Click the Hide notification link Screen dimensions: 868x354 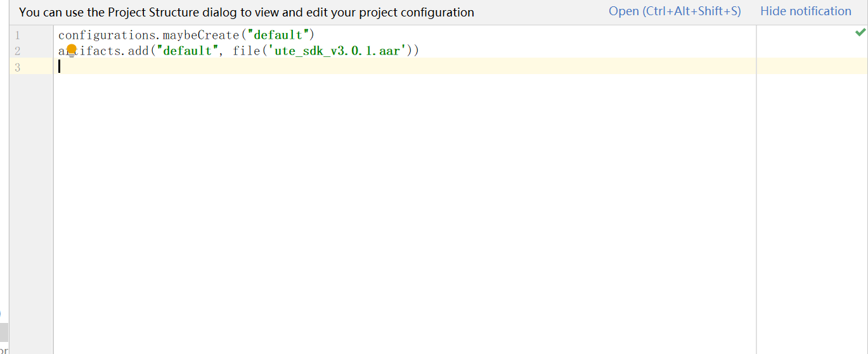tap(806, 11)
